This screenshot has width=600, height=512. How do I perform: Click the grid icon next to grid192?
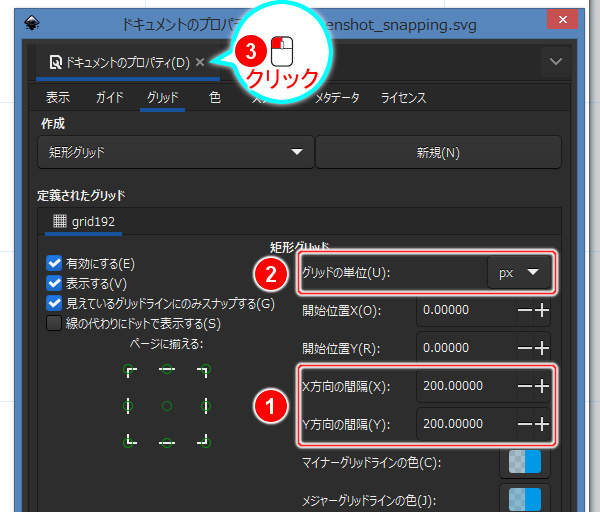pos(59,221)
